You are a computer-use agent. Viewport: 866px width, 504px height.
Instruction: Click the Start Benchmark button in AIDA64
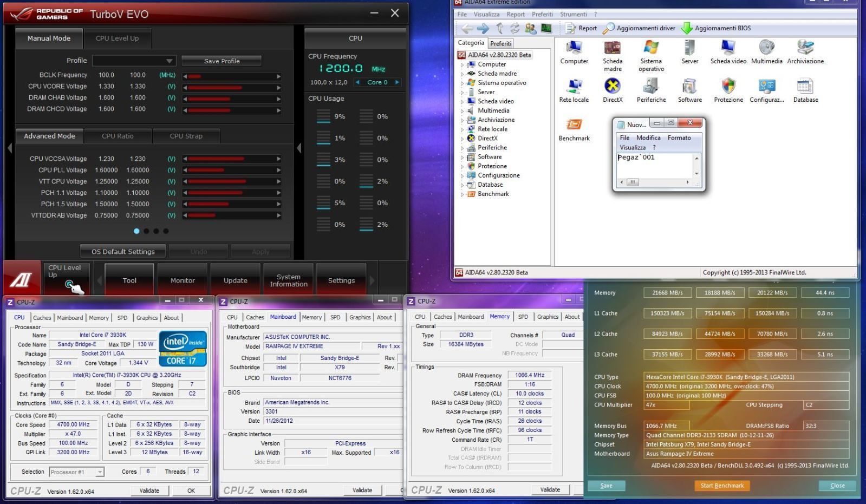click(722, 486)
